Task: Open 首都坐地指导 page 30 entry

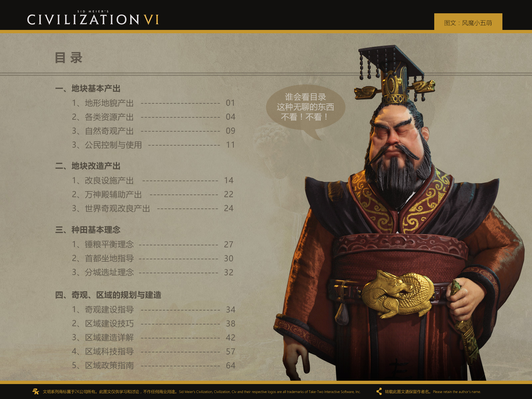Action: coord(153,258)
